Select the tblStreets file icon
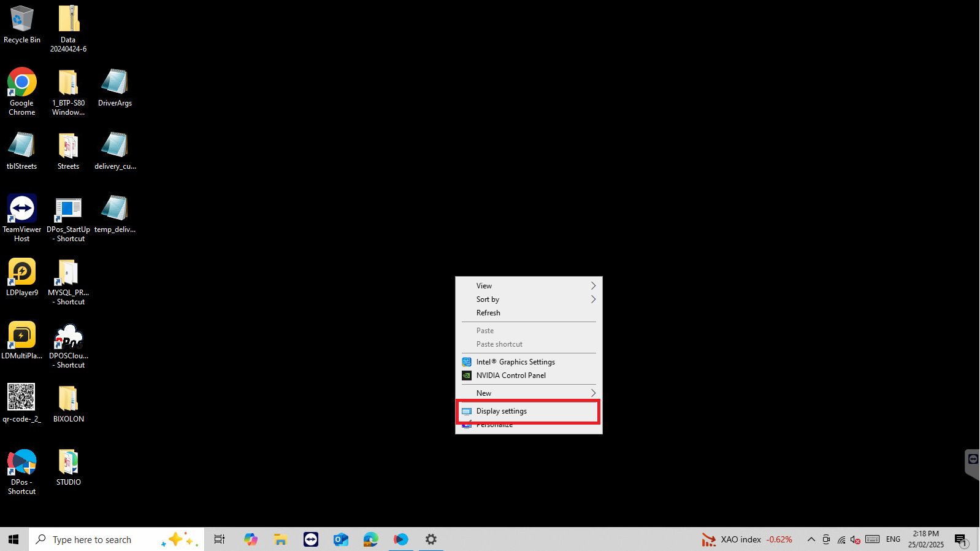 [22, 150]
